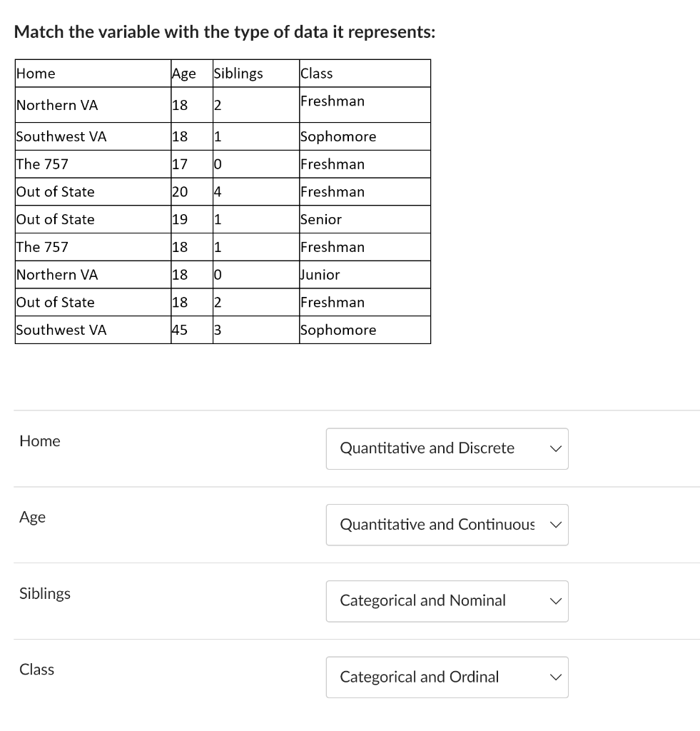Select the Age column header cell
The width and height of the screenshot is (700, 731).
[x=184, y=74]
